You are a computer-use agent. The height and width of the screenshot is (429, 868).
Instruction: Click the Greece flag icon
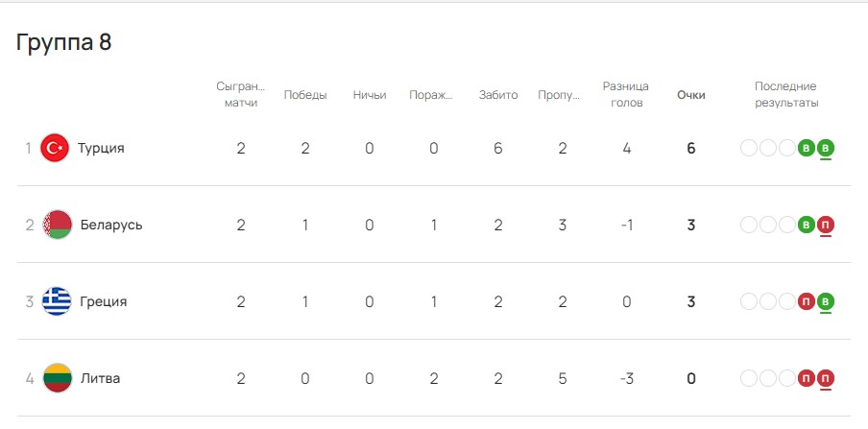(57, 301)
